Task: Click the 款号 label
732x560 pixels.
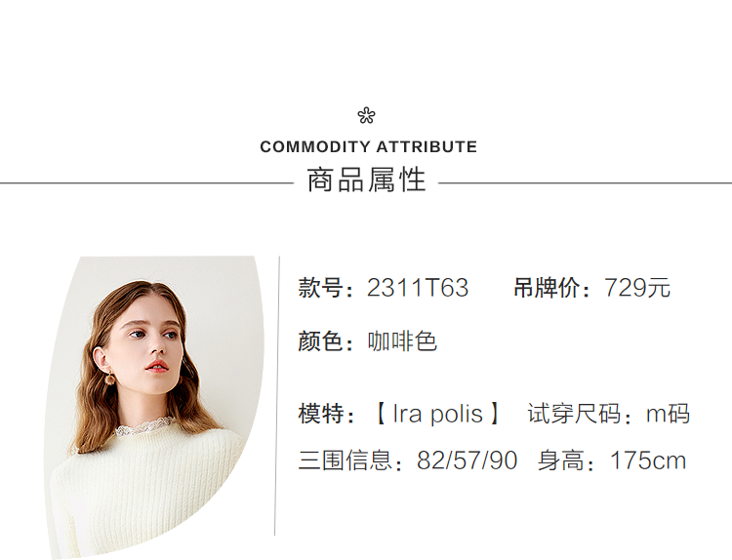Action: [x=321, y=289]
